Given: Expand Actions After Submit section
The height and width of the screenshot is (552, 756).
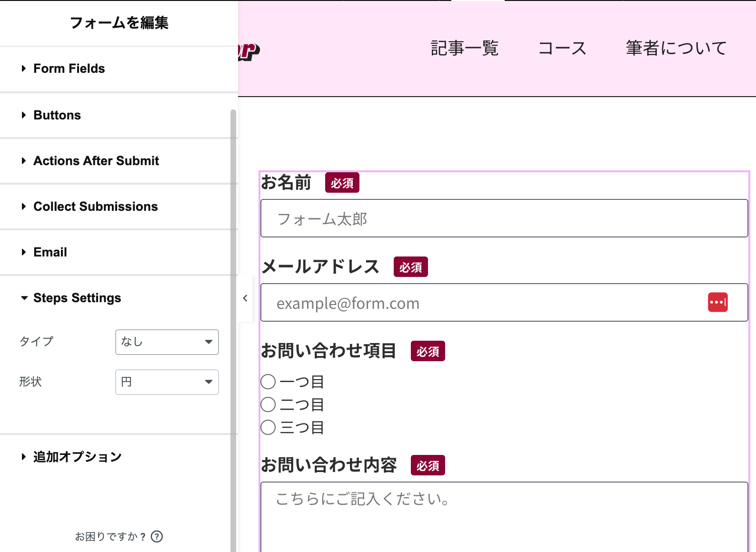Looking at the screenshot, I should click(96, 161).
